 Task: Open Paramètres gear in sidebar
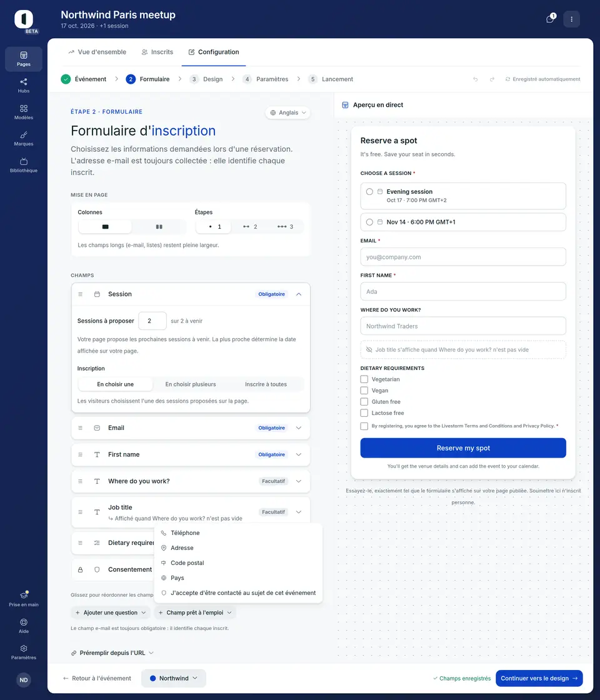coord(24,648)
